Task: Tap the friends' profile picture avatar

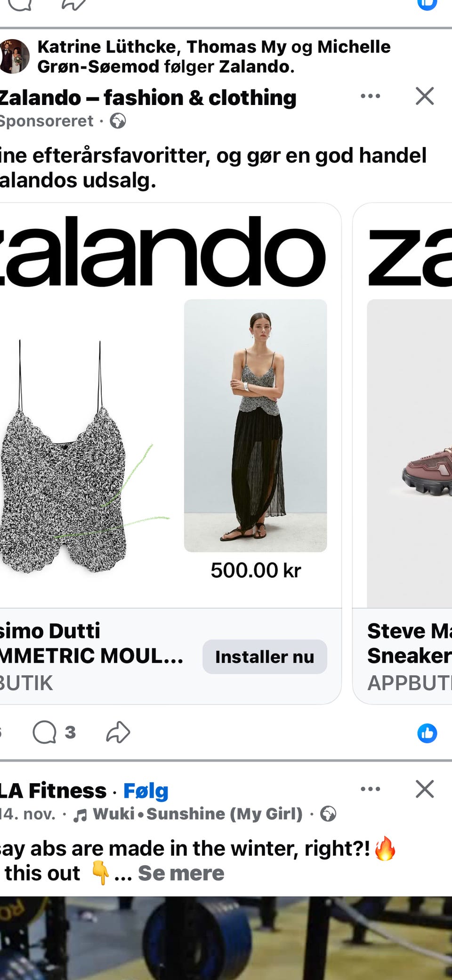Action: point(15,57)
